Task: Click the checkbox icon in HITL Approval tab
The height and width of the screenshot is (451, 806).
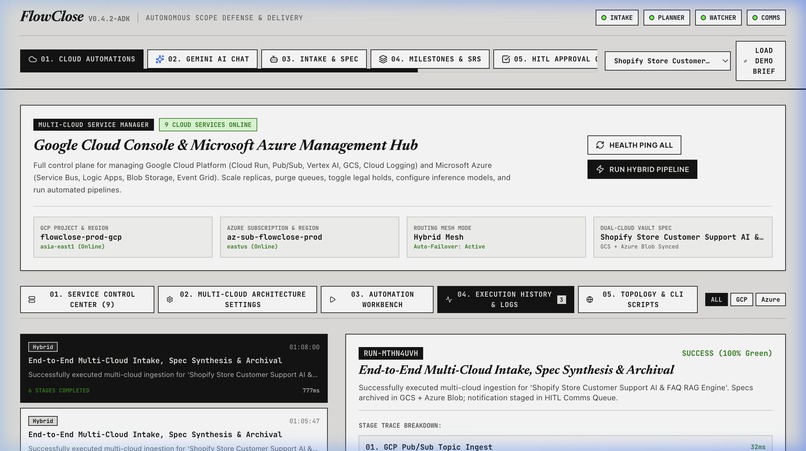Action: (x=506, y=59)
